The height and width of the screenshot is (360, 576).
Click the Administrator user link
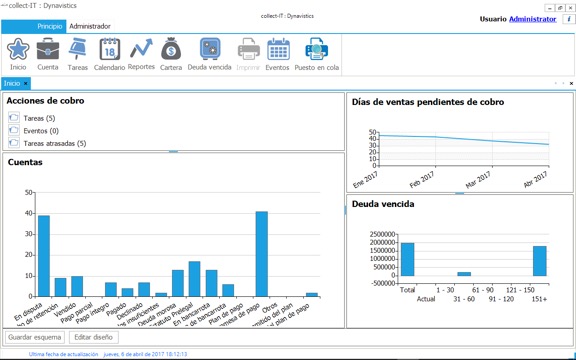coord(532,19)
